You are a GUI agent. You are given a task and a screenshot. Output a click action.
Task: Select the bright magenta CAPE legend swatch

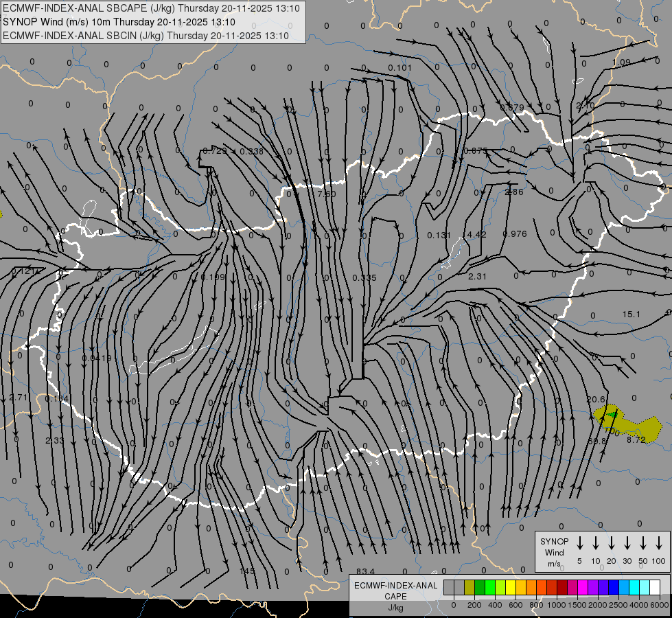[583, 587]
